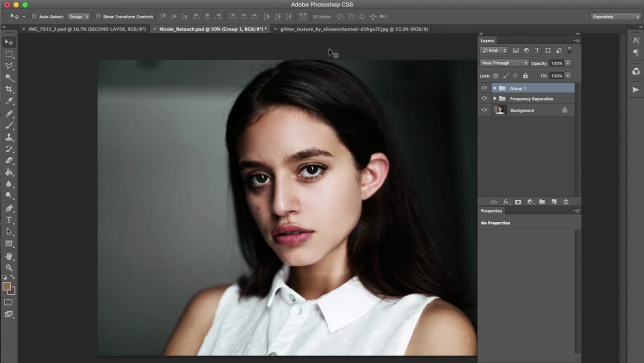Expand the Frequency Separation folder

point(495,99)
